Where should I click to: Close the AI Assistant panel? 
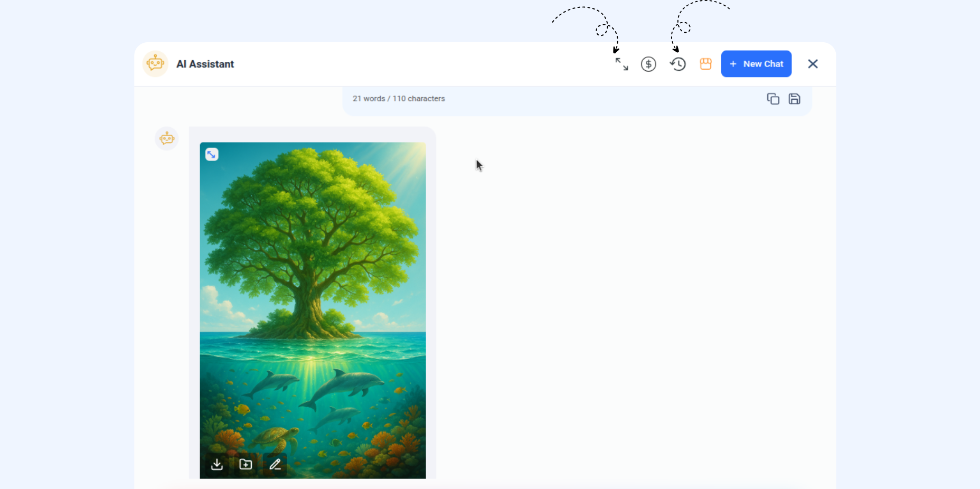pos(813,64)
